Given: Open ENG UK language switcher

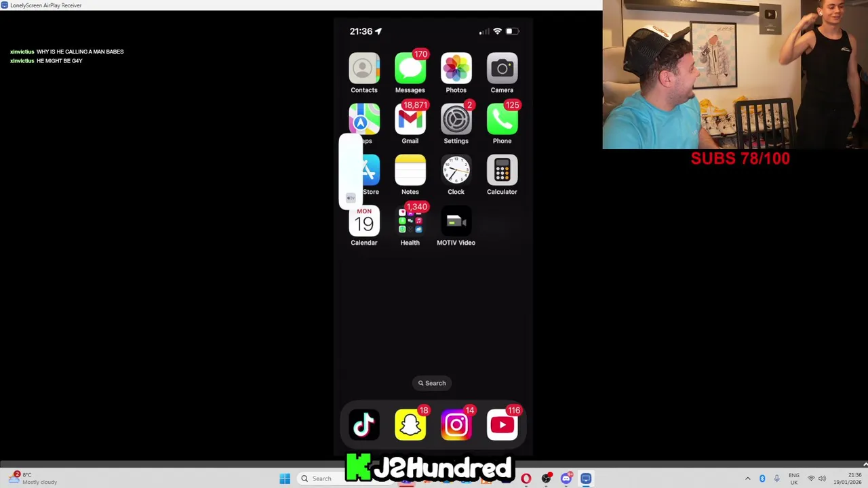Looking at the screenshot, I should [x=794, y=479].
